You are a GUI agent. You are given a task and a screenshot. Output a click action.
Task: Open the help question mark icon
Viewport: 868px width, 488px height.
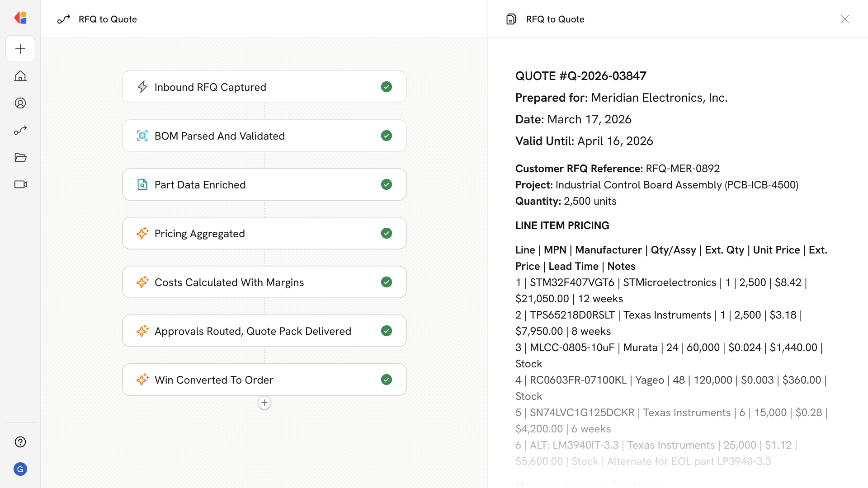click(20, 442)
